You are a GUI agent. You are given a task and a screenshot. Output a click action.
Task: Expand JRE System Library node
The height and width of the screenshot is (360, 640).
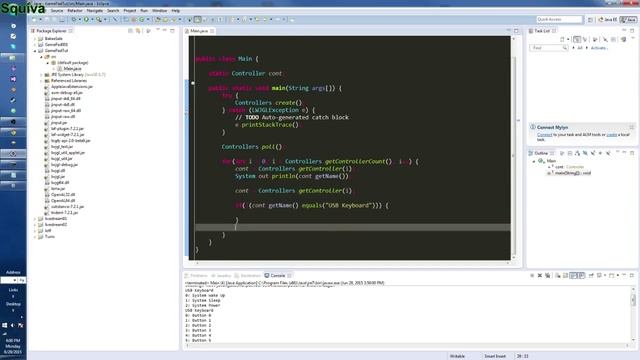click(41, 75)
